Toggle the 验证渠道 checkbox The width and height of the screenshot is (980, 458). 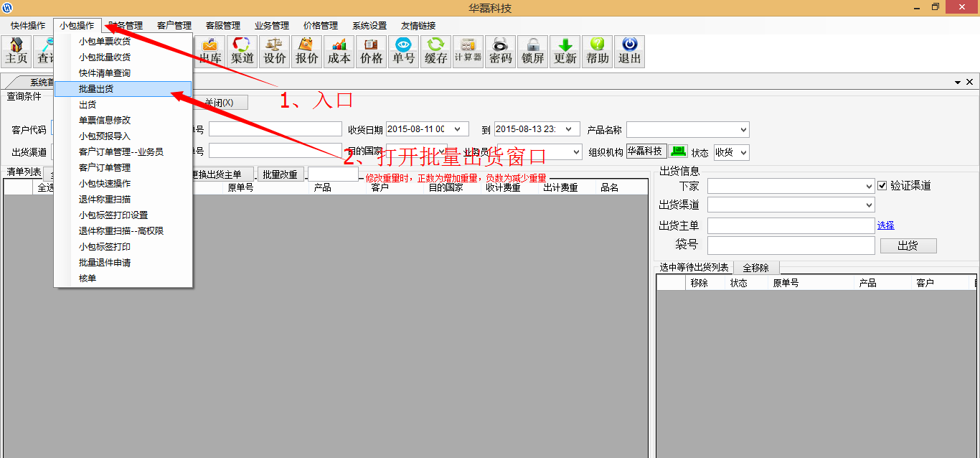pos(882,186)
